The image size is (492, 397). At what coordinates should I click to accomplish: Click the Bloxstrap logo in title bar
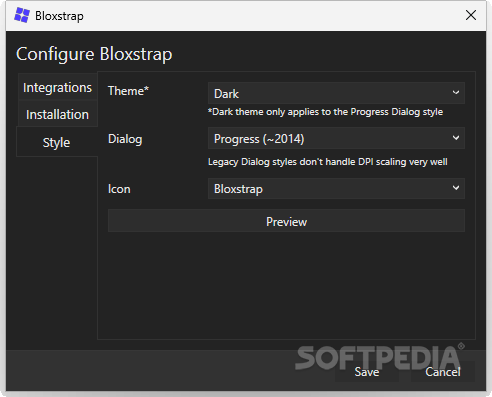22,15
